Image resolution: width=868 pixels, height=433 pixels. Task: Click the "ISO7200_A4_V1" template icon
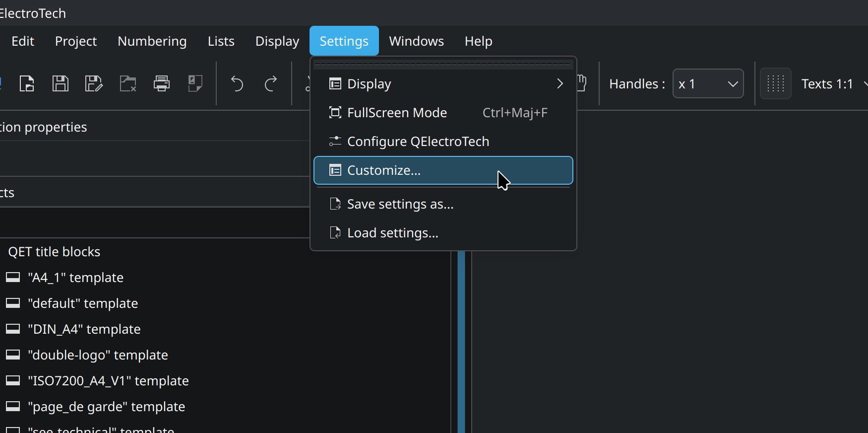13,380
